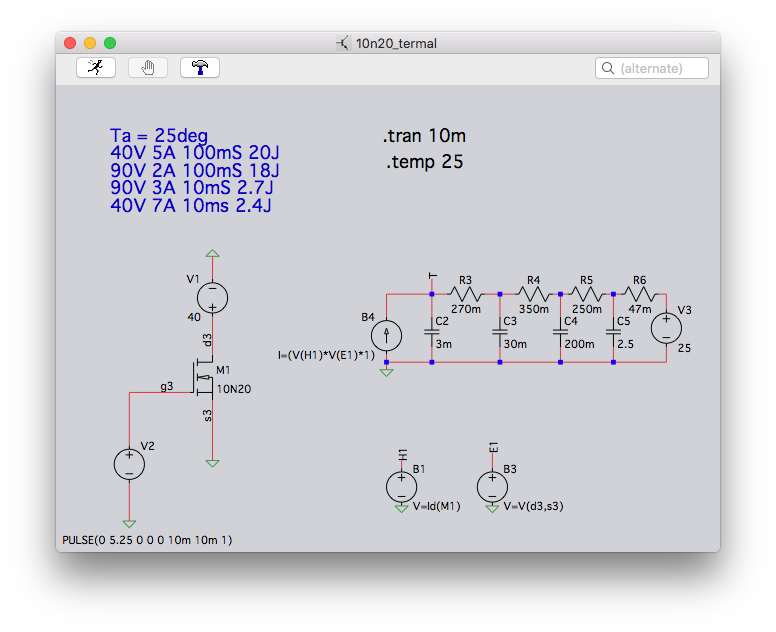Image resolution: width=776 pixels, height=632 pixels.
Task: Click the 10n20_termal window title
Action: click(x=396, y=44)
